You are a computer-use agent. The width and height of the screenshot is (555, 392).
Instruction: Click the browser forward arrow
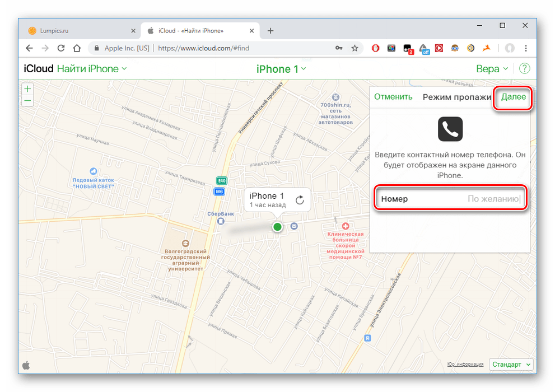(x=45, y=48)
